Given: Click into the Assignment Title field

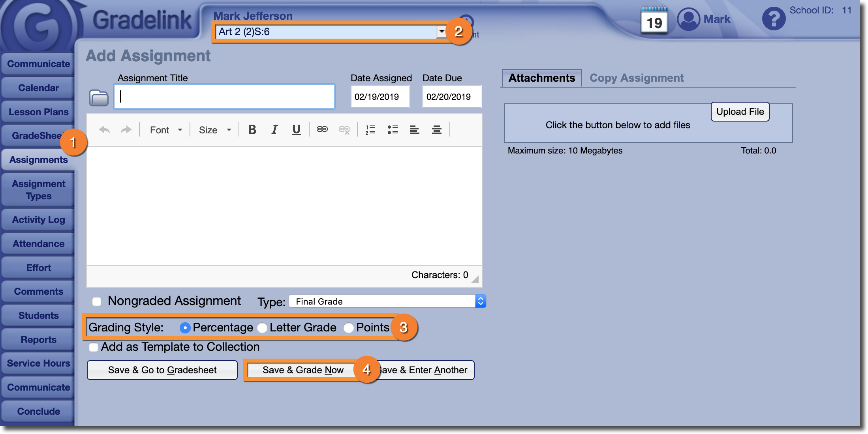Looking at the screenshot, I should coord(224,97).
